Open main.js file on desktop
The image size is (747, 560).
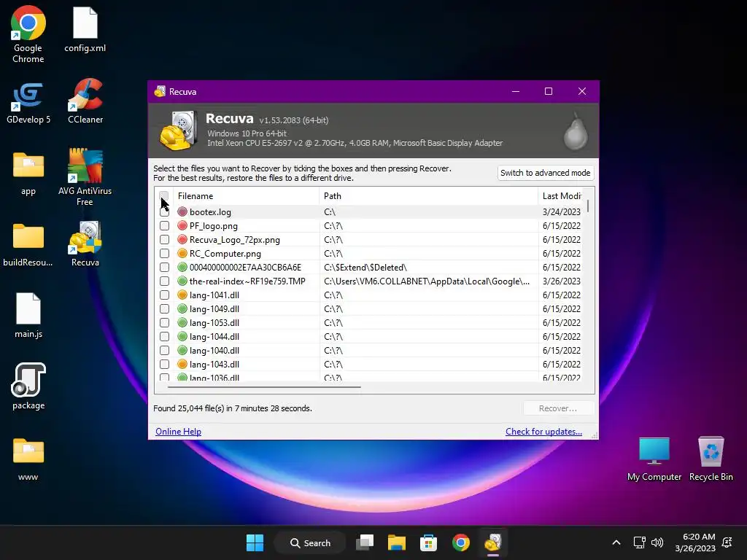click(28, 315)
